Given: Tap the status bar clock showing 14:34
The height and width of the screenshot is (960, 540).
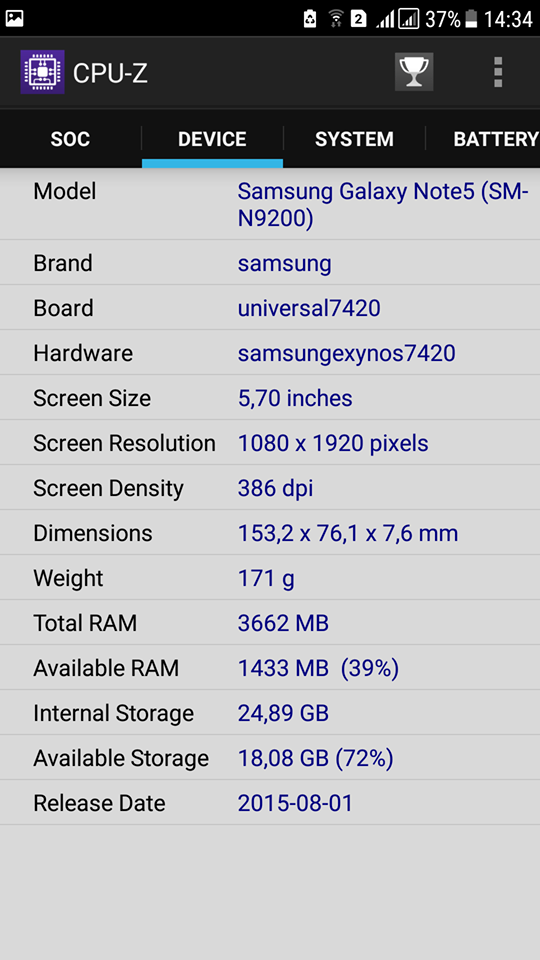Looking at the screenshot, I should point(508,19).
